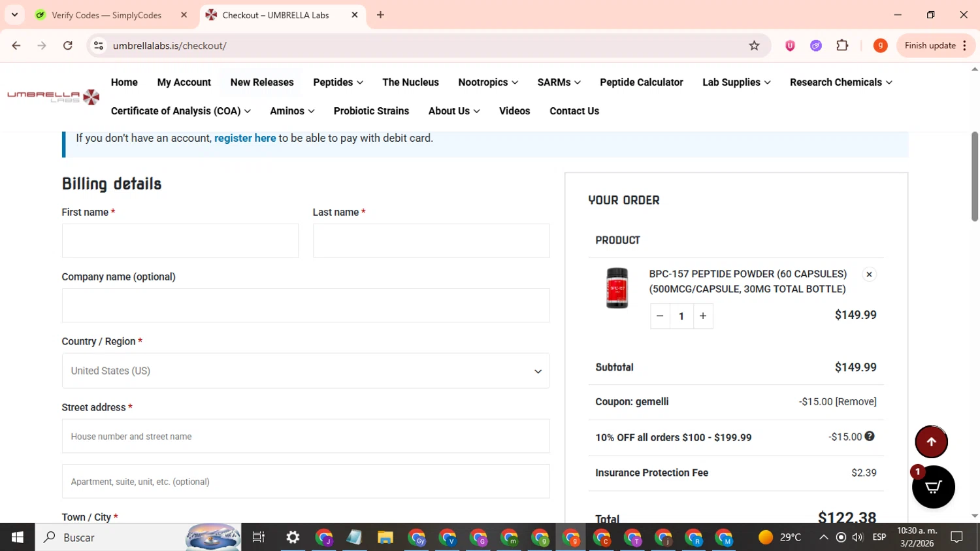Click the weather widget showing 29°C
Viewport: 980px width, 551px height.
(780, 537)
